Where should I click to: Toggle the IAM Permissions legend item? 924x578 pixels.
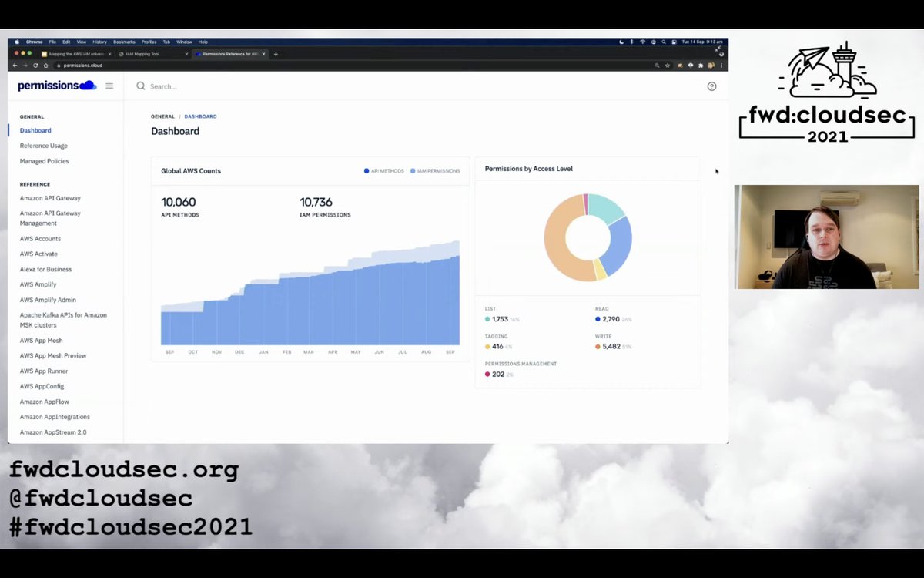435,171
